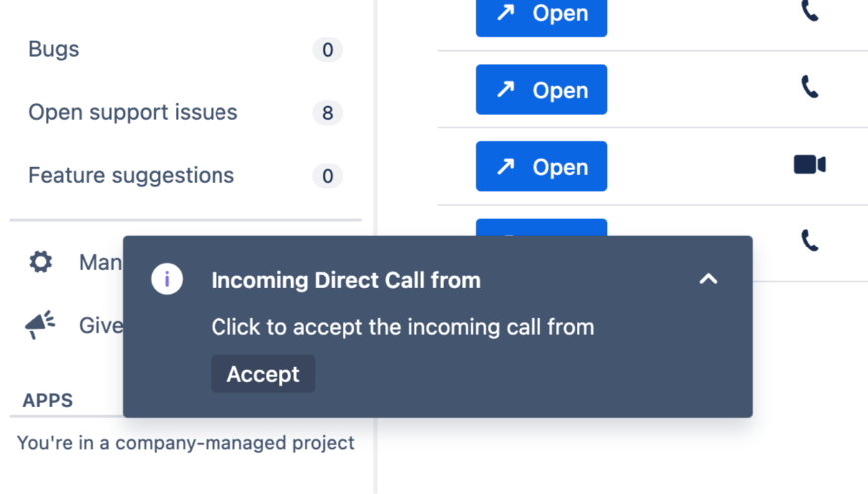Screen dimensions: 868x494
Task: Click the phone icon just below the video camera
Action: tap(809, 241)
